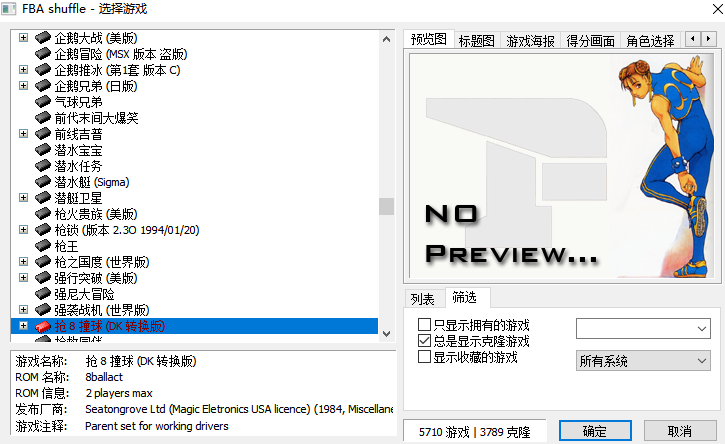
Task: Open the empty filter combo box
Action: tap(643, 328)
